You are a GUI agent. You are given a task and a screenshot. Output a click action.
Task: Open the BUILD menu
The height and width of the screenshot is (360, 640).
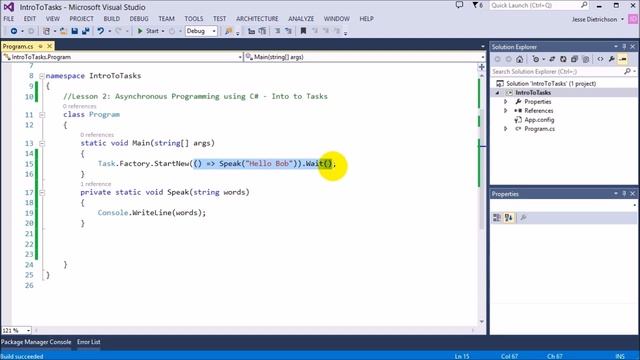pos(111,19)
